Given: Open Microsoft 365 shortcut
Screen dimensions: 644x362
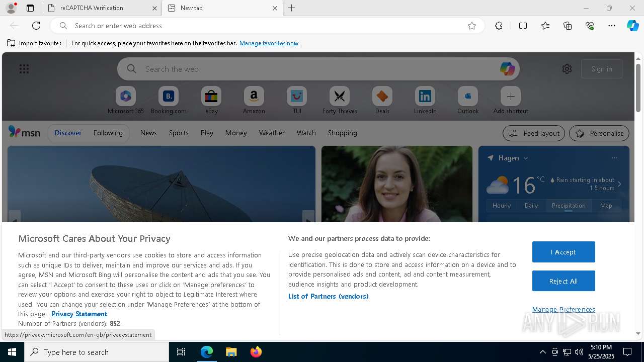Looking at the screenshot, I should point(126,101).
